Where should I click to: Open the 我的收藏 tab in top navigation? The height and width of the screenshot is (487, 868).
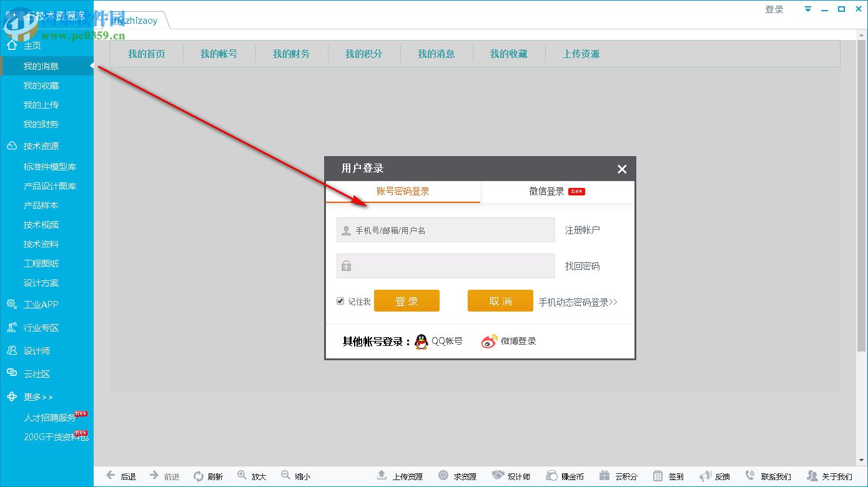(x=509, y=54)
